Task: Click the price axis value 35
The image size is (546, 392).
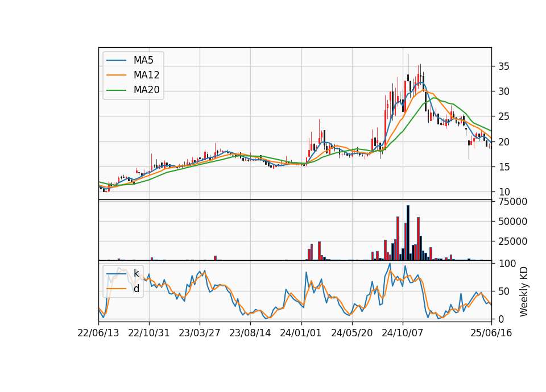Action: [x=503, y=66]
